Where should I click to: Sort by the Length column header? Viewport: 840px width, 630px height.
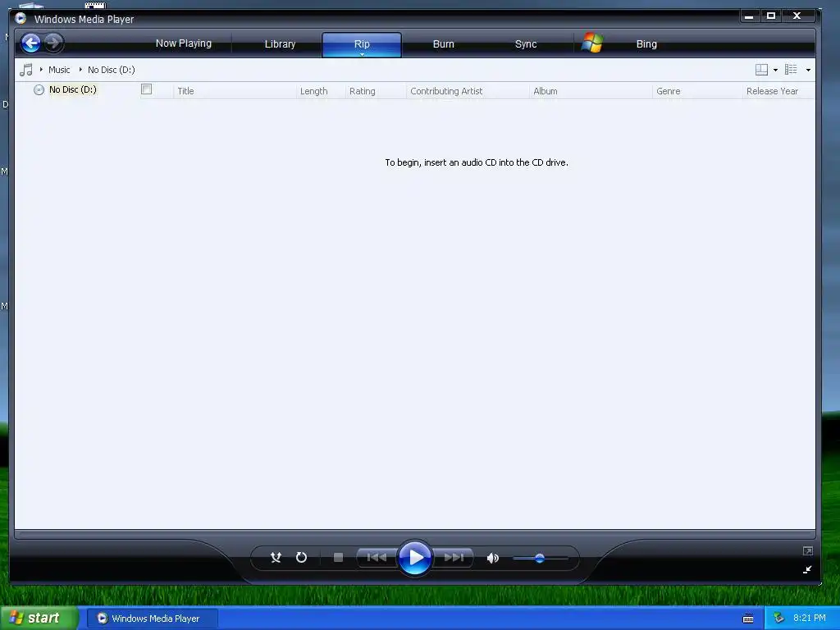coord(321,91)
